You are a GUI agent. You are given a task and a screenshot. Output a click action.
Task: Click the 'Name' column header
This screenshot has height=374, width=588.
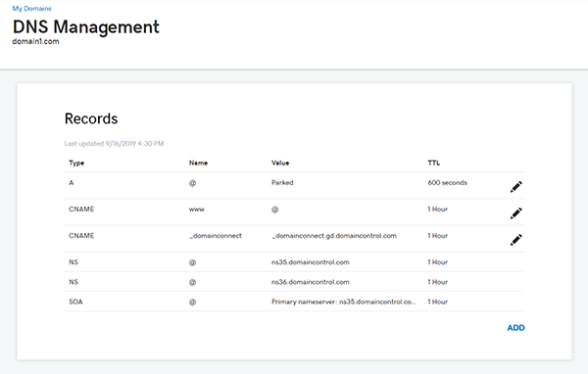coord(198,164)
